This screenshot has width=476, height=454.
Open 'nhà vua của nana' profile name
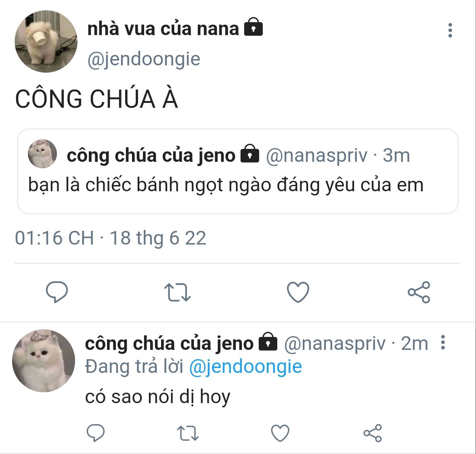click(x=163, y=29)
